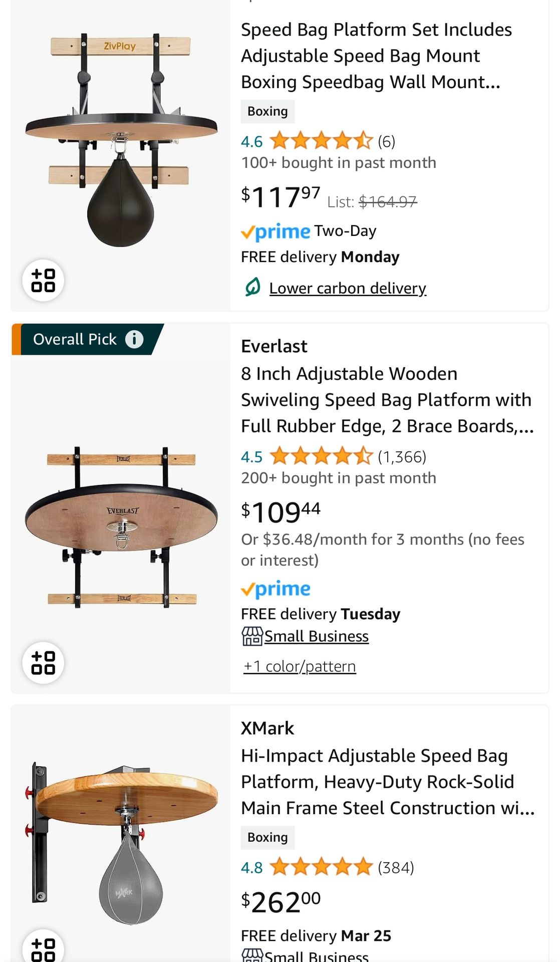Screen dimensions: 560x962
Task: Tap the prime logo on the Everlast listing
Action: [275, 589]
